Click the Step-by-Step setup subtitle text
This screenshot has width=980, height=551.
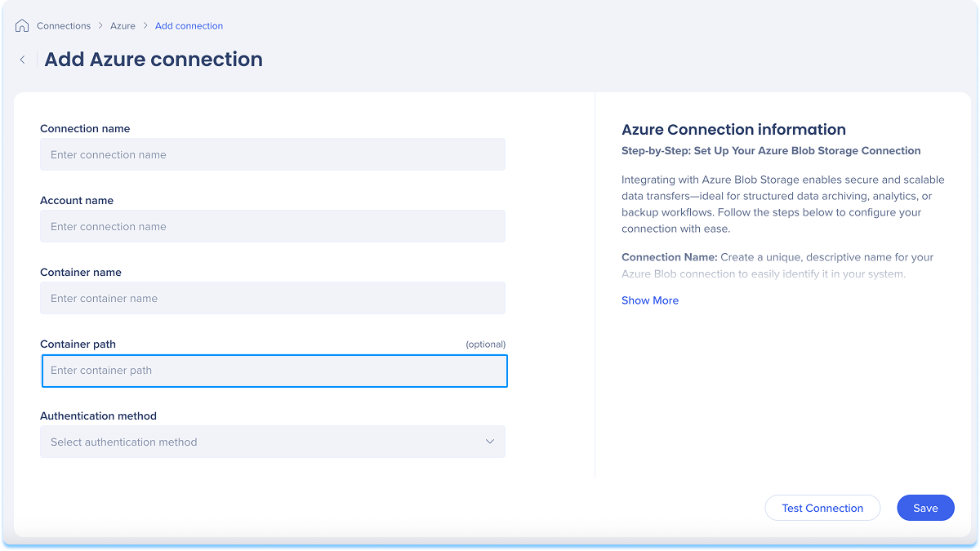[771, 151]
